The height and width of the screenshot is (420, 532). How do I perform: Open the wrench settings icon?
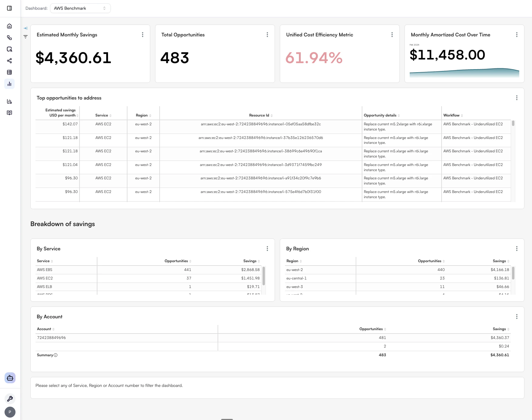pos(10,399)
